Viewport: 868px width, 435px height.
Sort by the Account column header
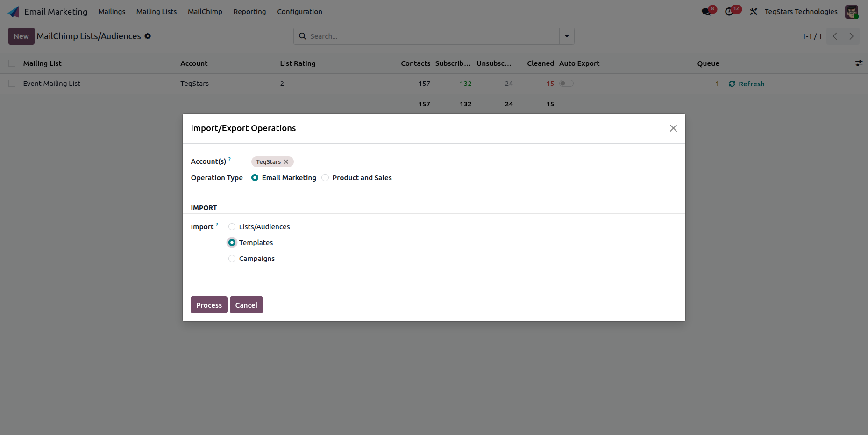[194, 63]
